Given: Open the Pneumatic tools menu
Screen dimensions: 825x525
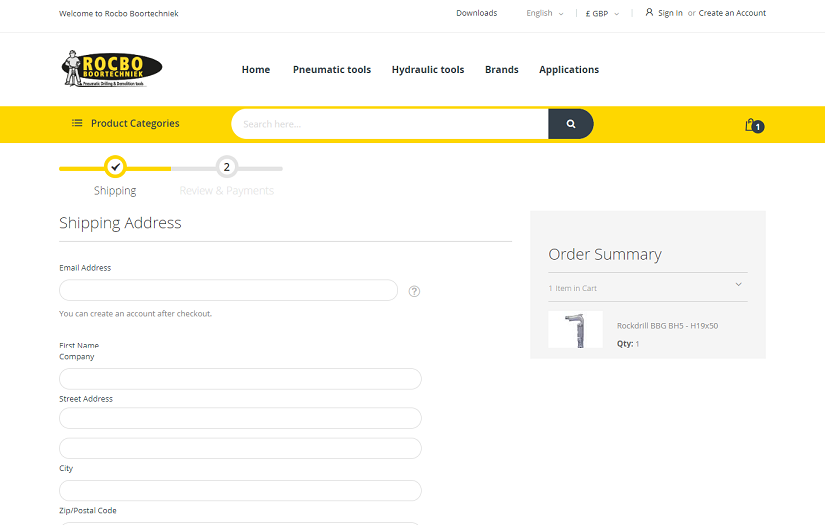Looking at the screenshot, I should click(332, 69).
